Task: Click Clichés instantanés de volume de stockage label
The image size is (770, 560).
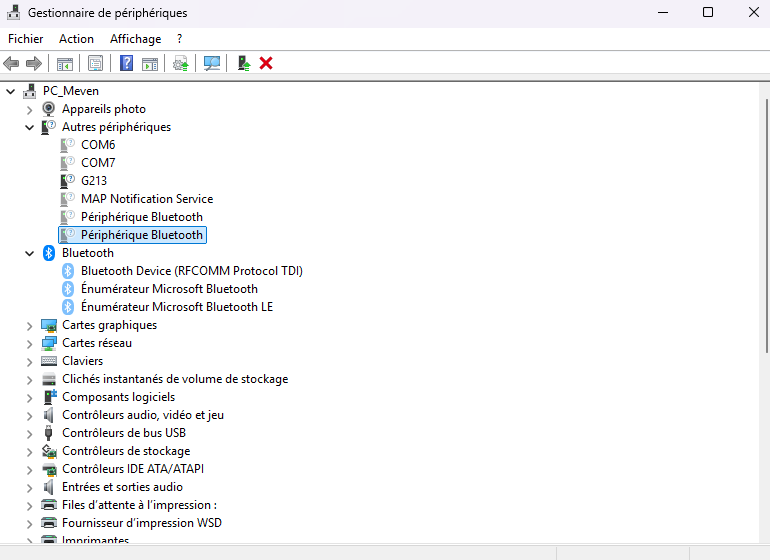Action: tap(175, 379)
